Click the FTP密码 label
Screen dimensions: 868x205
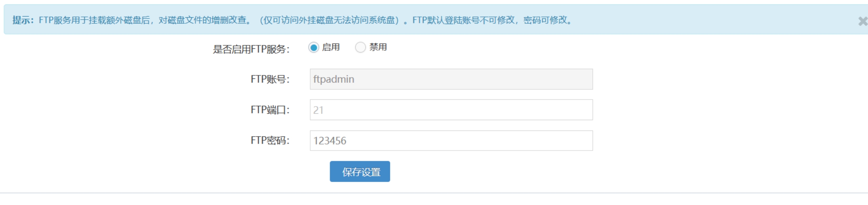(x=270, y=140)
